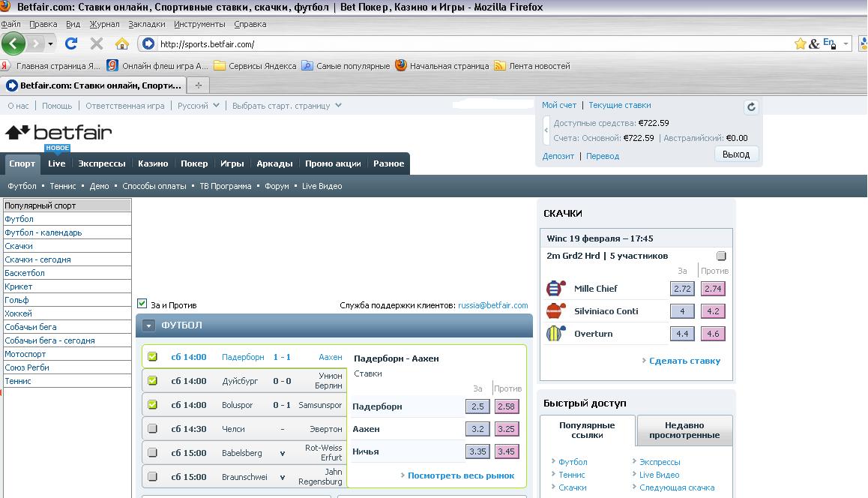Click Ничья back odds 3.35
Image resolution: width=868 pixels, height=498 pixels.
[477, 451]
